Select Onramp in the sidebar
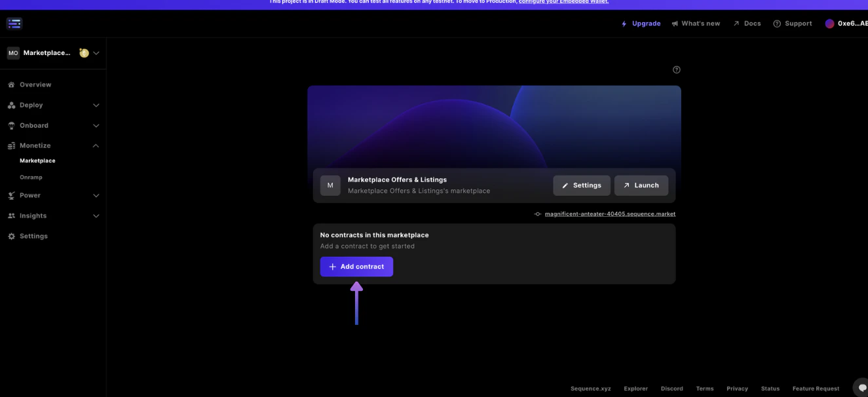The image size is (868, 397). 31,176
